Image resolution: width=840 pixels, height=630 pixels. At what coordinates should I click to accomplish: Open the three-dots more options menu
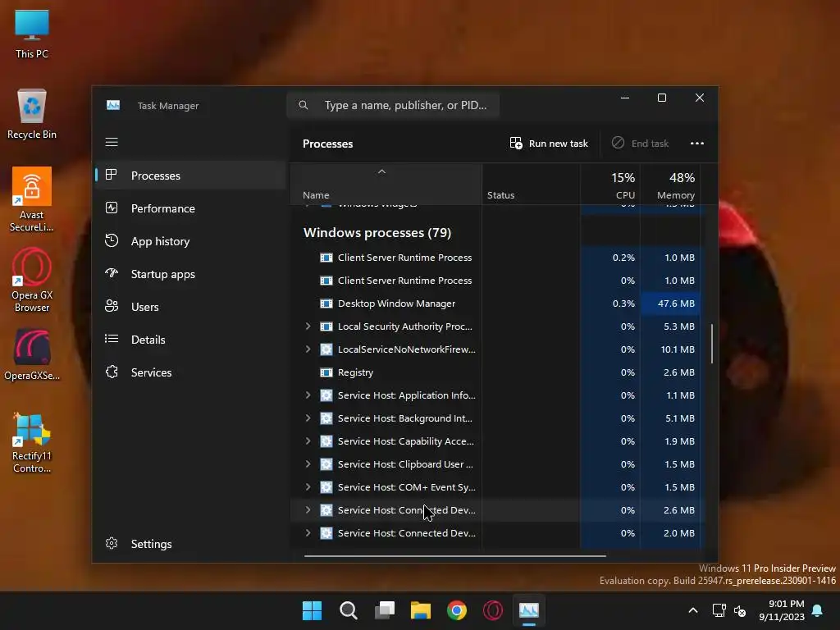tap(697, 143)
